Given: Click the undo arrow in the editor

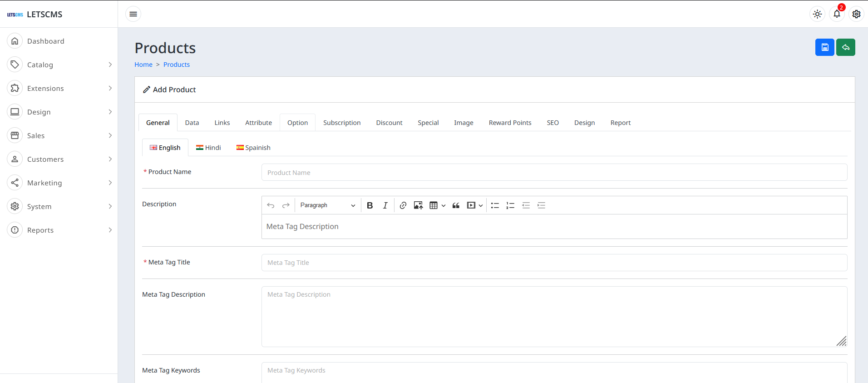Looking at the screenshot, I should (271, 205).
